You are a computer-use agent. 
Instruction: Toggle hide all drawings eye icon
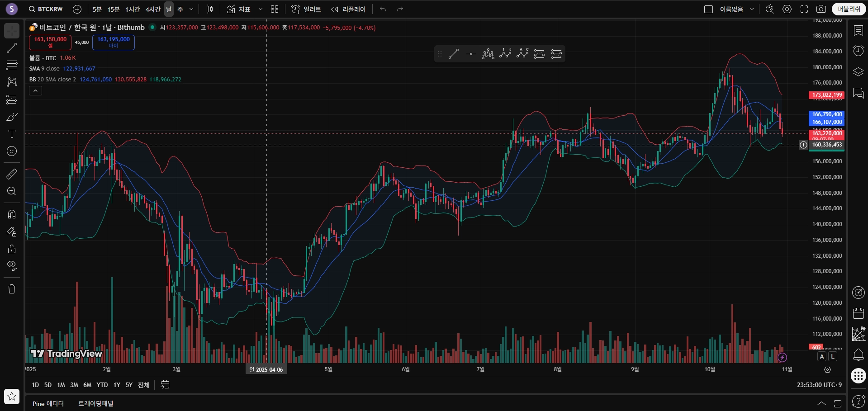[12, 266]
